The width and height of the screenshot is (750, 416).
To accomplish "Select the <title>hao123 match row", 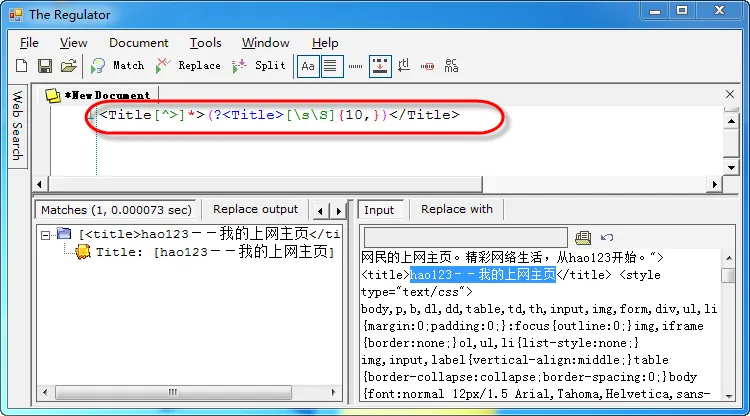I will (x=209, y=234).
